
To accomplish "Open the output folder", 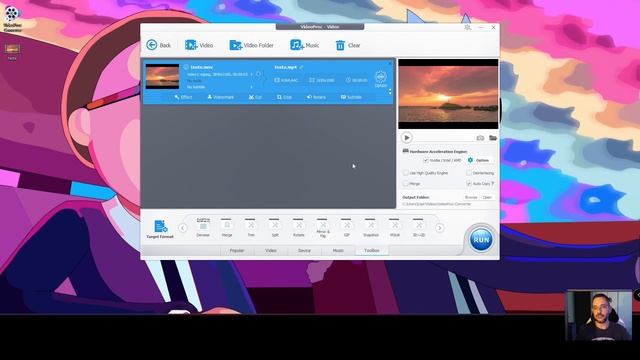I will pos(487,197).
